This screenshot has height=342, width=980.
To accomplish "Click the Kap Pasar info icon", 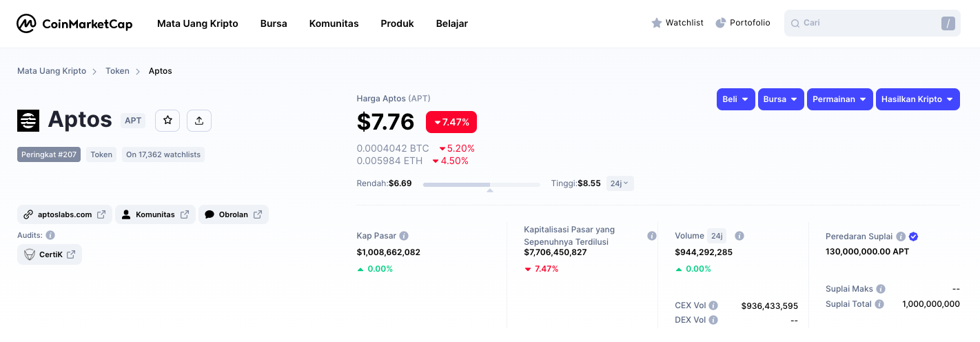I will (404, 236).
